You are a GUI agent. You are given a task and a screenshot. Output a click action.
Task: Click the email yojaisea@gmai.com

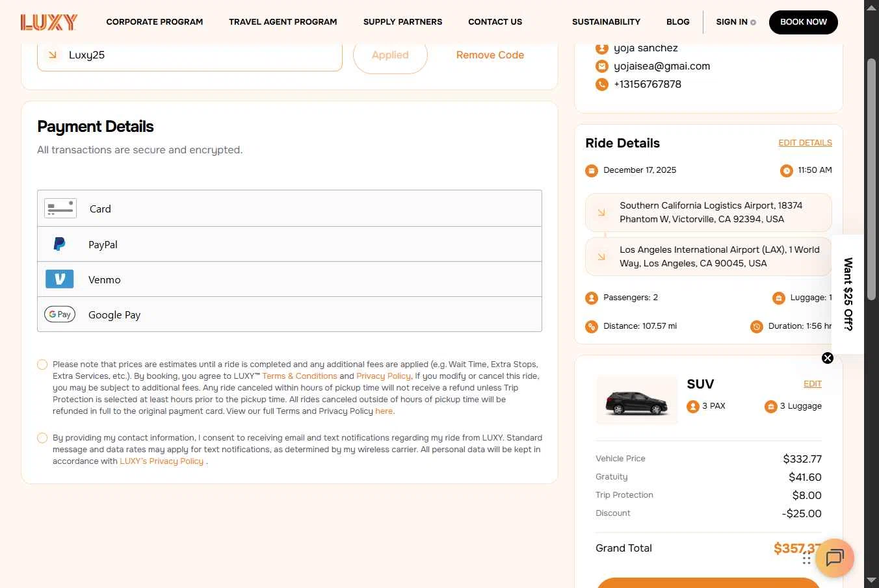[x=662, y=66]
